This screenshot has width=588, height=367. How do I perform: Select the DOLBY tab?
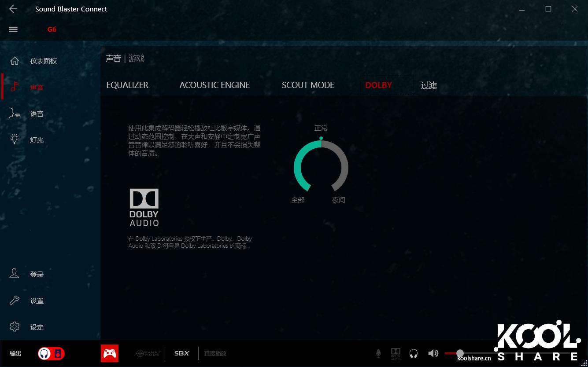click(x=378, y=85)
